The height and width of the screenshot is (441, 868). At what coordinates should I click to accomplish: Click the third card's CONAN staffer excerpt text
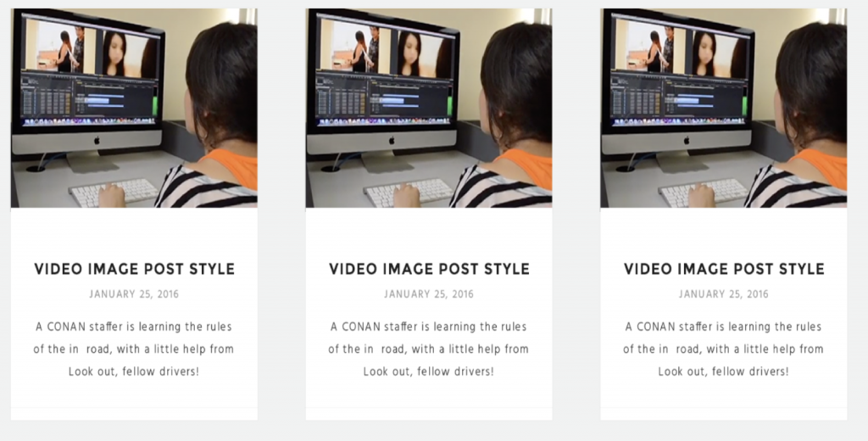pos(724,349)
